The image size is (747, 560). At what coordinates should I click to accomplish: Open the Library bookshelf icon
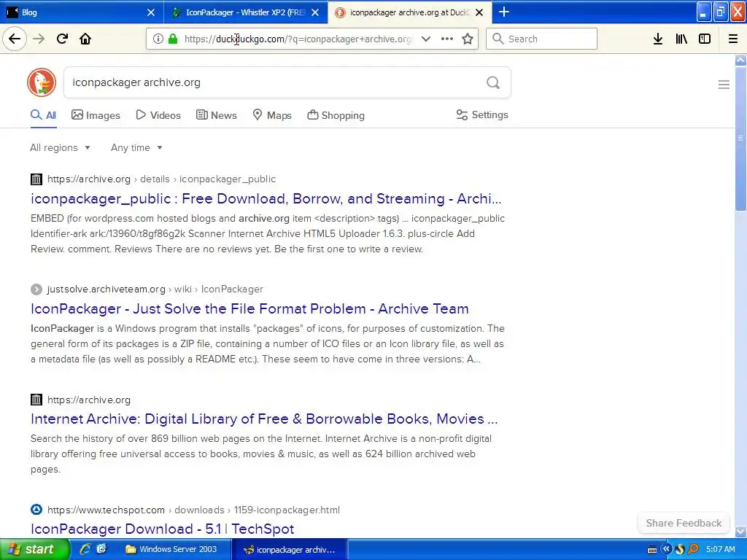pyautogui.click(x=681, y=39)
